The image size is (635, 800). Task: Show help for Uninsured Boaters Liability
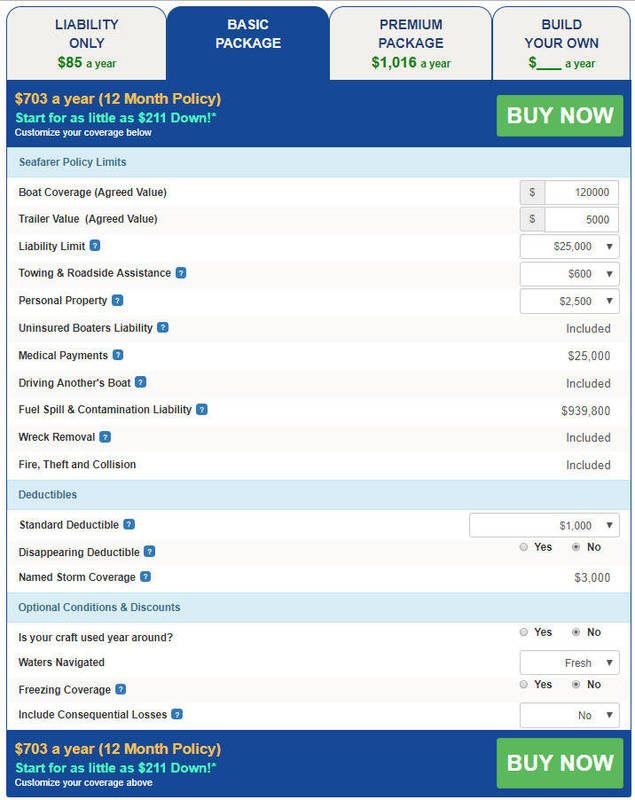(x=163, y=328)
